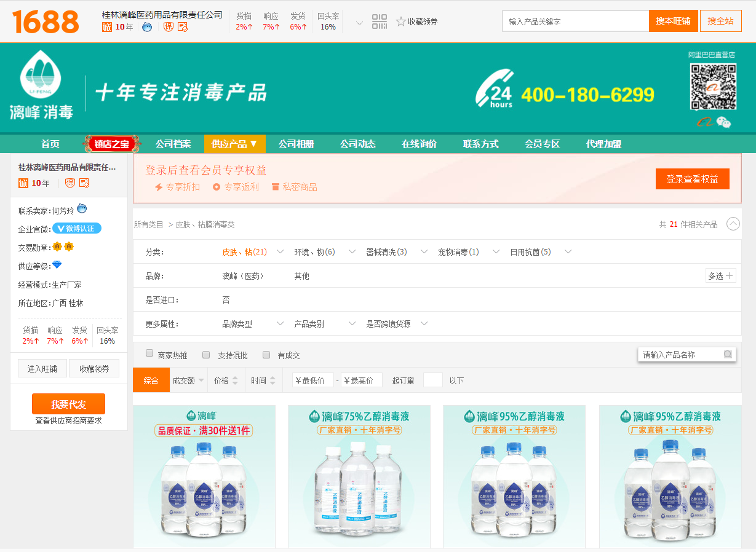This screenshot has width=756, height=552.
Task: Click the 1688 logo
Action: tap(46, 22)
